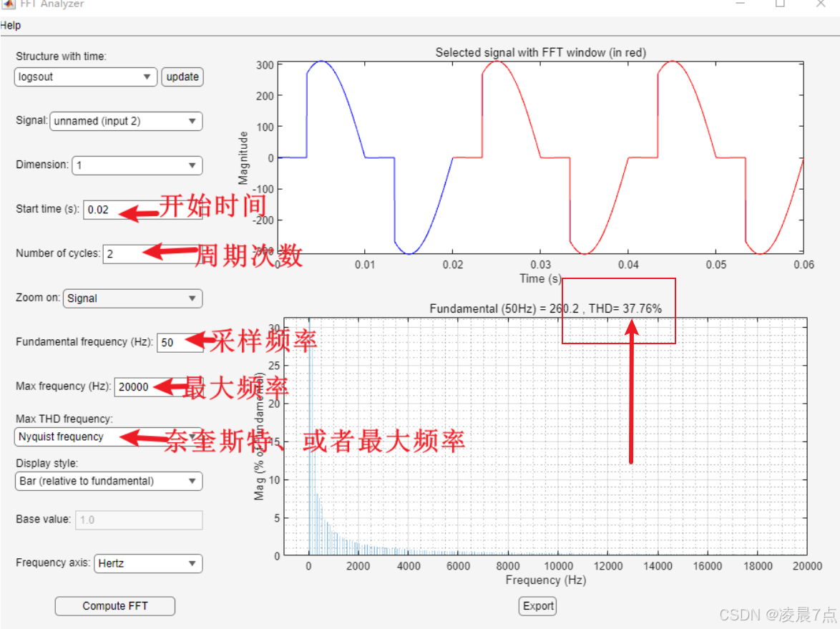Minimize the FFT Analyzer window

point(741,3)
